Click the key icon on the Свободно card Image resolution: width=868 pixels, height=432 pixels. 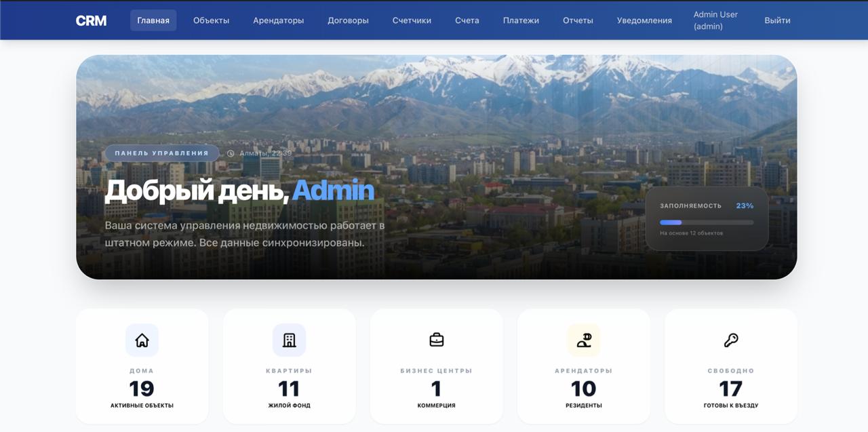730,340
